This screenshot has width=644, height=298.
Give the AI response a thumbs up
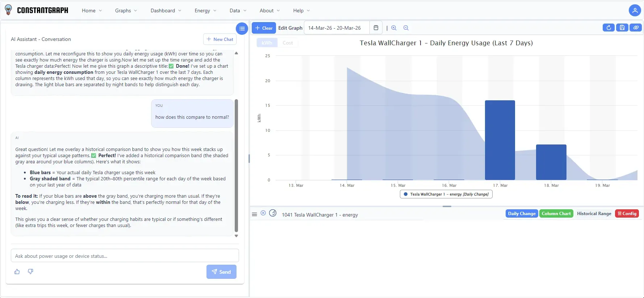[17, 272]
